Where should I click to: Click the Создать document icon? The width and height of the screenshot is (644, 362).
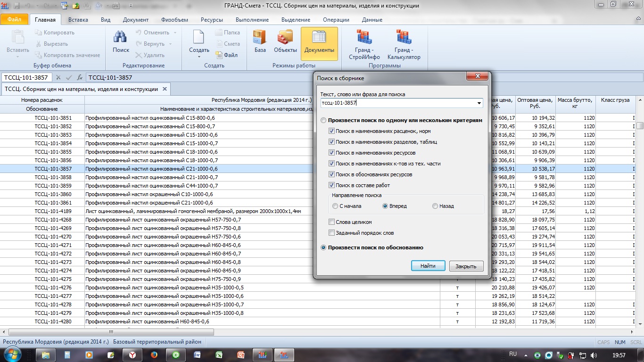[x=199, y=38]
